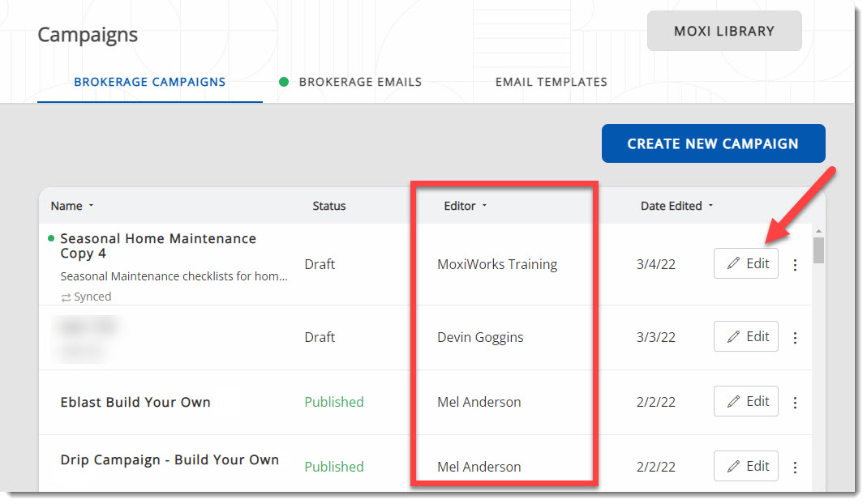This screenshot has height=504, width=867.
Task: Edit the Seasonal Home Maintenance Copy 4 campaign
Action: [746, 264]
